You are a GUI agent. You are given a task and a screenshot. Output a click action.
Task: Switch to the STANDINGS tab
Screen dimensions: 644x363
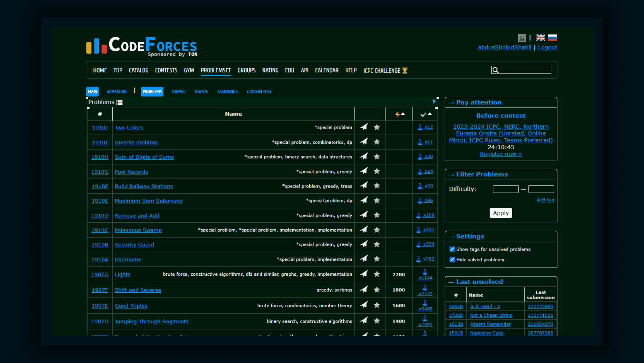[227, 92]
